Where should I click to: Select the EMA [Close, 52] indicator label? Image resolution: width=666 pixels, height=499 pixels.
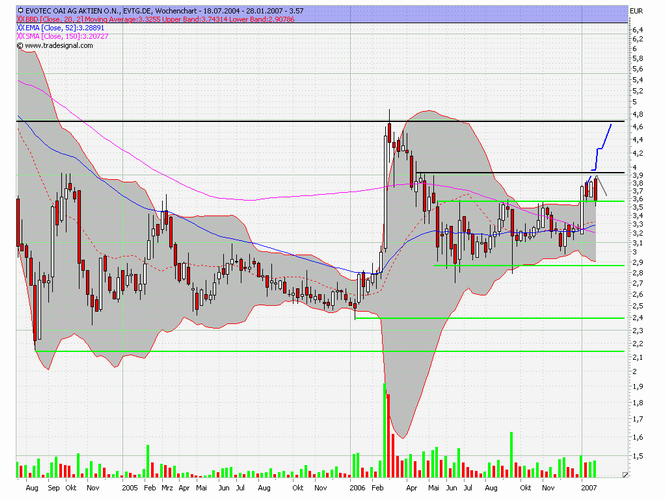click(50, 28)
